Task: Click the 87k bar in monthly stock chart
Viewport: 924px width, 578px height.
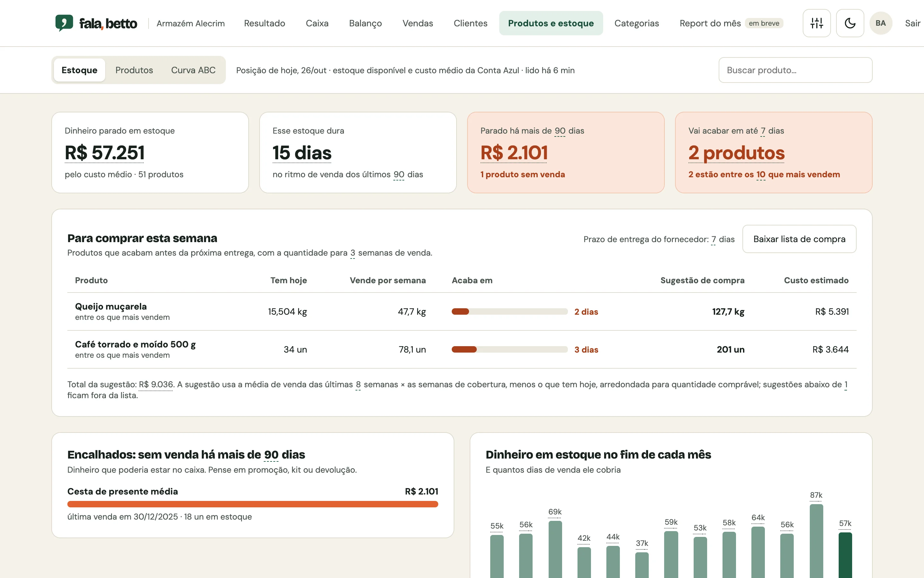Action: coord(816,541)
